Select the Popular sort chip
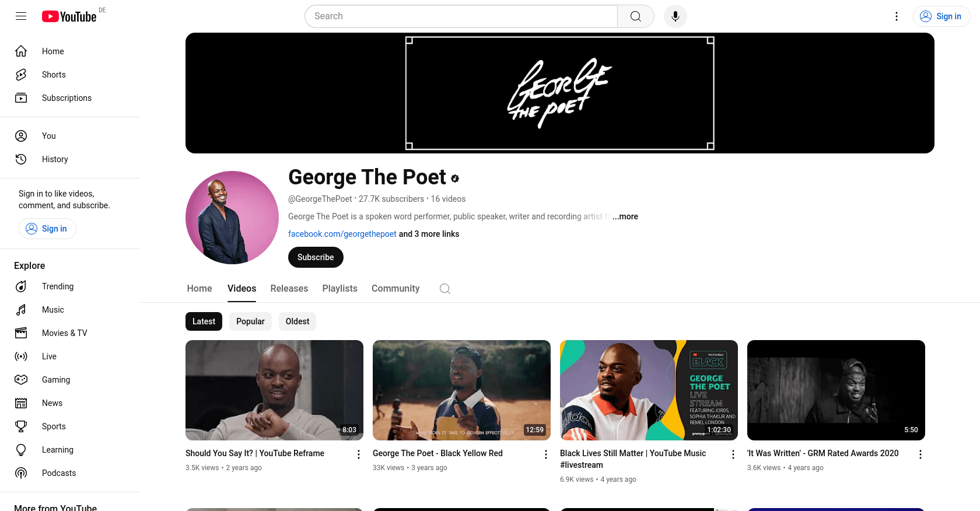This screenshot has height=511, width=980. (250, 321)
